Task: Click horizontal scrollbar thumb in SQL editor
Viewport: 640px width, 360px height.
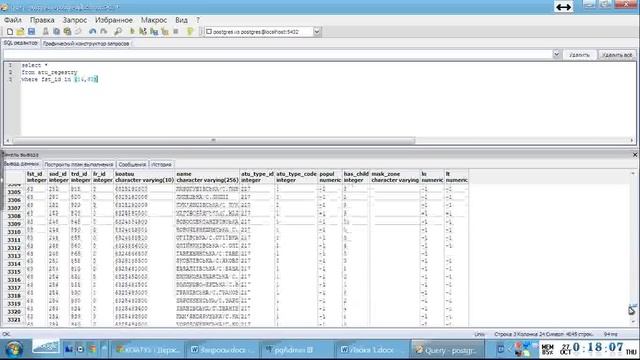Action: click(213, 140)
